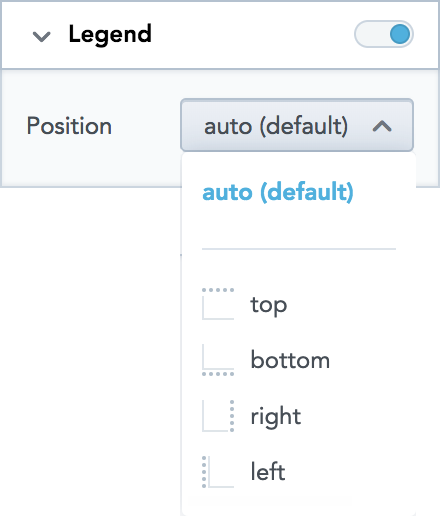
Task: Click the bottom legend position icon
Action: coord(218,360)
